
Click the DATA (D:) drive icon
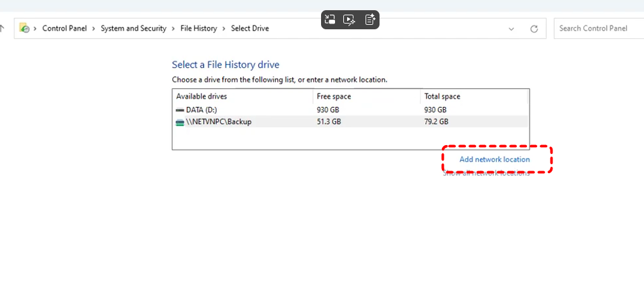click(180, 110)
